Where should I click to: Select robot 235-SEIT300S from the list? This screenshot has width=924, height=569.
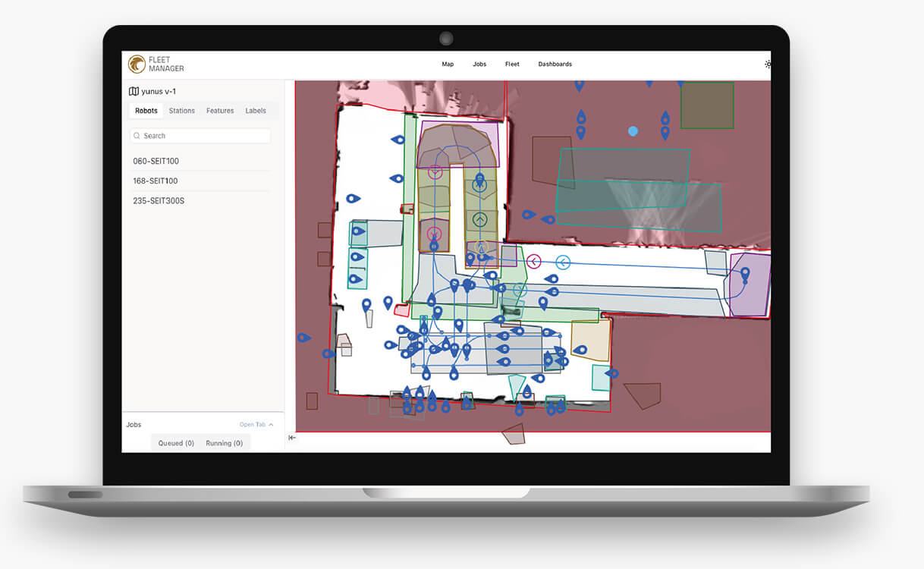[x=159, y=201]
